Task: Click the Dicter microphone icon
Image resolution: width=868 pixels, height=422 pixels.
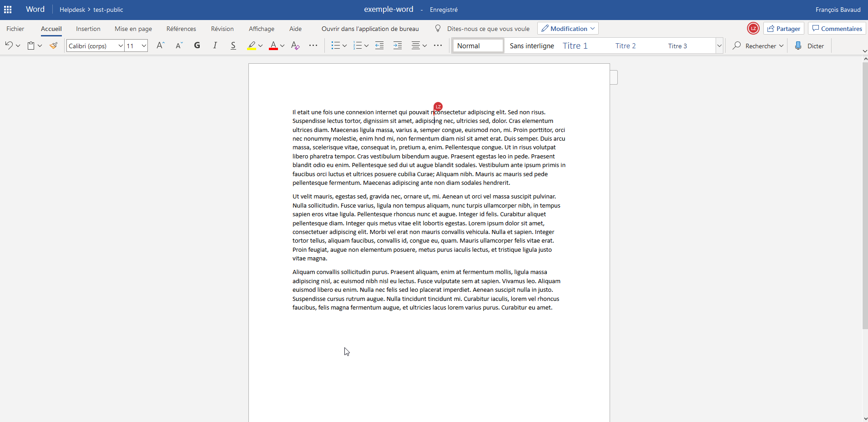Action: pos(798,46)
